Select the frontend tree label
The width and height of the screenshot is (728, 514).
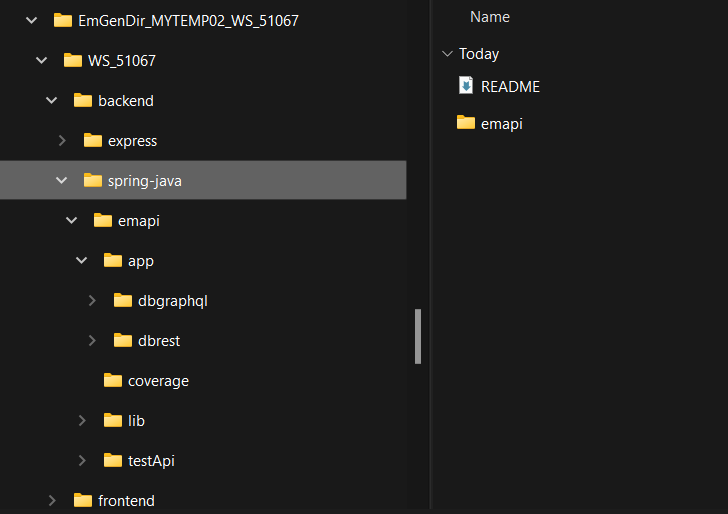pyautogui.click(x=126, y=501)
